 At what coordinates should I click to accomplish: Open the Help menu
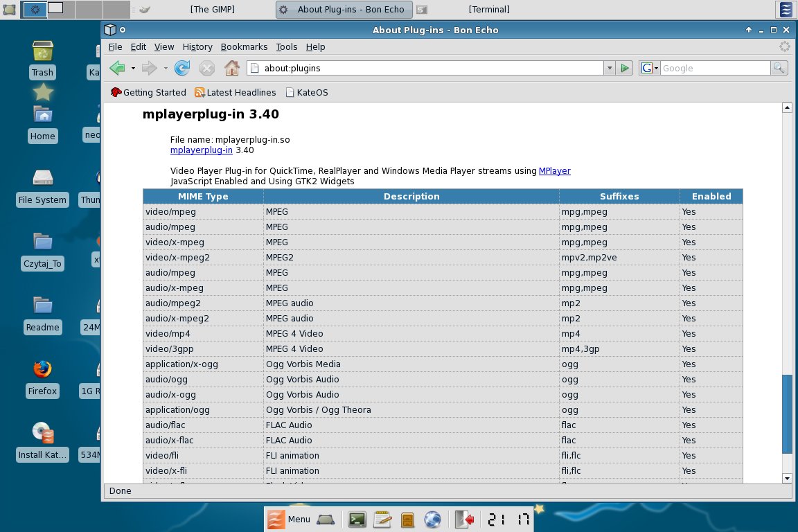click(315, 47)
